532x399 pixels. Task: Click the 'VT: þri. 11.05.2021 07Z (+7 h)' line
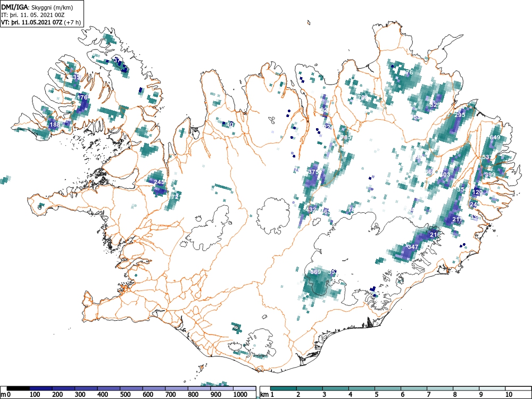tap(41, 23)
